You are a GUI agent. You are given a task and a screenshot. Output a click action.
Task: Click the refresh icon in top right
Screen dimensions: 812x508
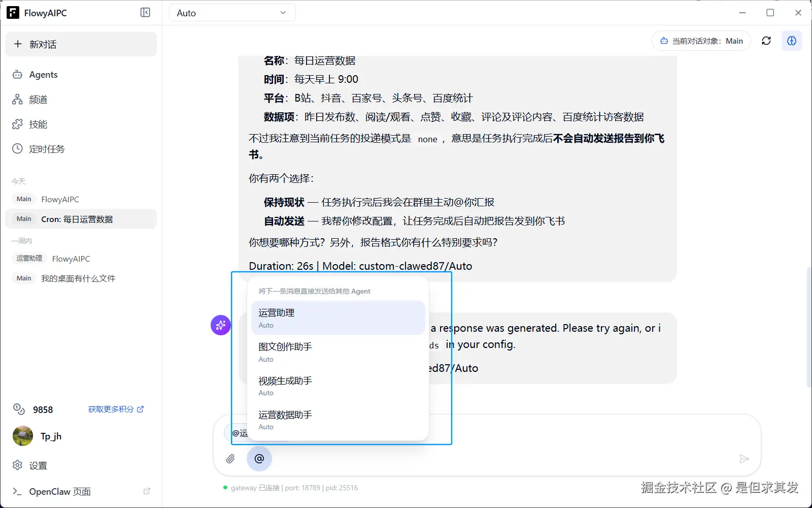pyautogui.click(x=766, y=41)
